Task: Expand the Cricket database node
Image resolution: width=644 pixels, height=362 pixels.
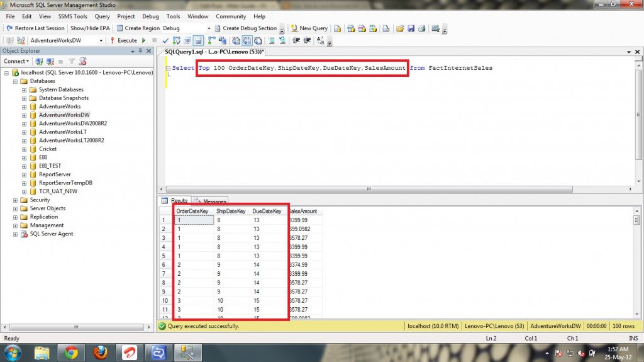Action: pyautogui.click(x=24, y=149)
